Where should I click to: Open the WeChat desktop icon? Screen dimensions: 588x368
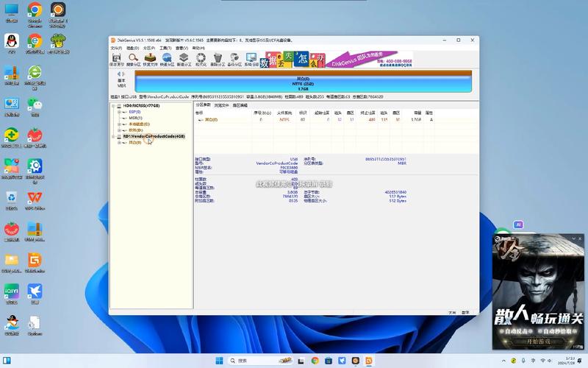click(35, 107)
